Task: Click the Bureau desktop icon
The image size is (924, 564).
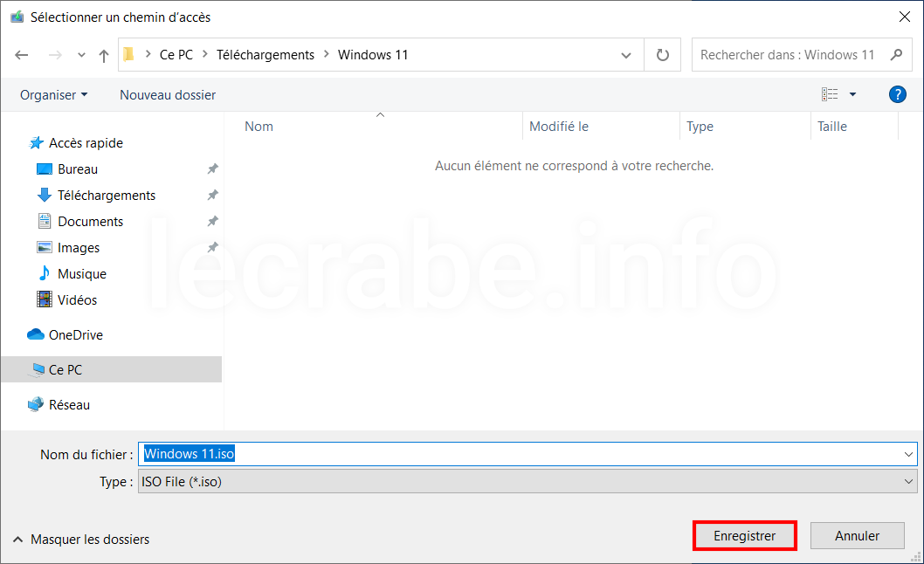Action: click(x=45, y=169)
